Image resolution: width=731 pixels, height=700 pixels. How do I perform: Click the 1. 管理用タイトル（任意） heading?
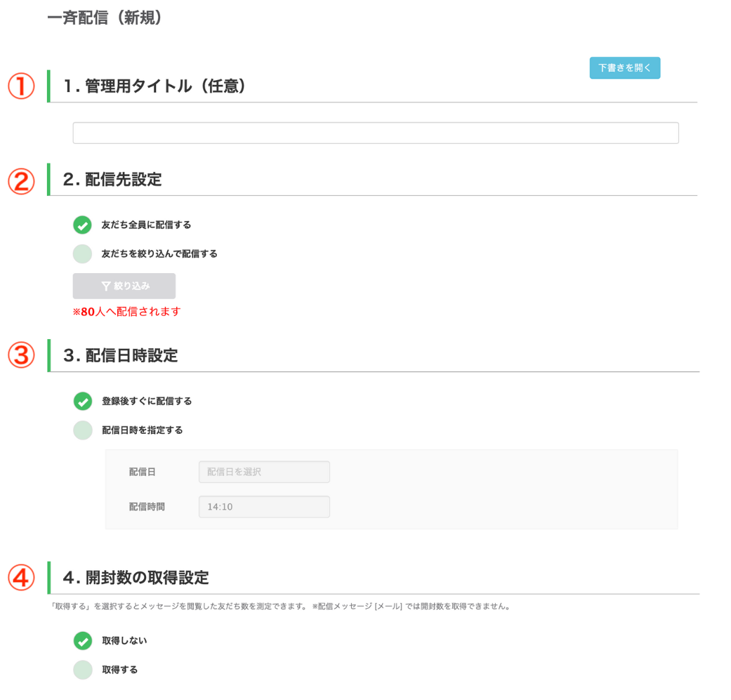(154, 86)
